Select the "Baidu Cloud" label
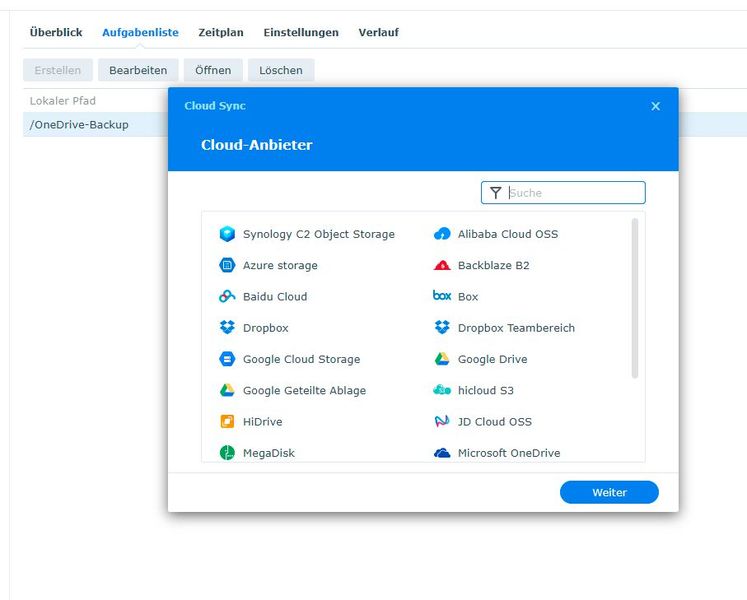Screen dimensions: 747x600 tap(275, 296)
